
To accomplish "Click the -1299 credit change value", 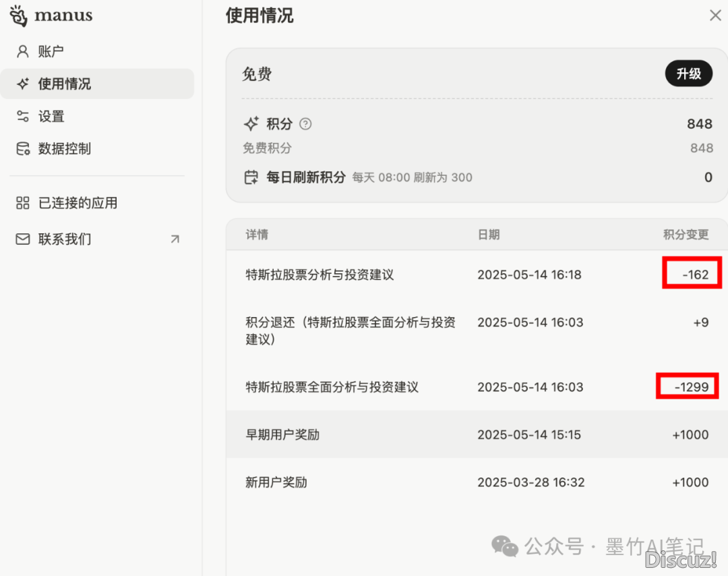I will 692,387.
